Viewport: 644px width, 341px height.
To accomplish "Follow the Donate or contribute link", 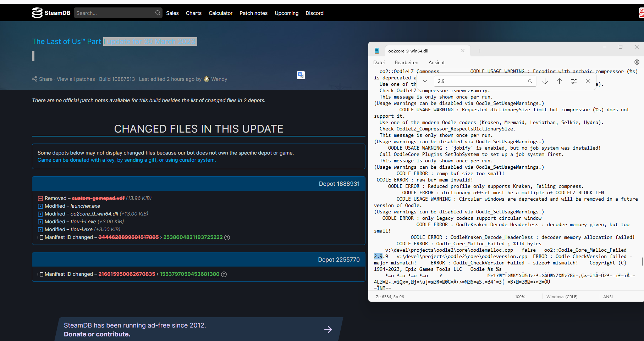I will (97, 334).
